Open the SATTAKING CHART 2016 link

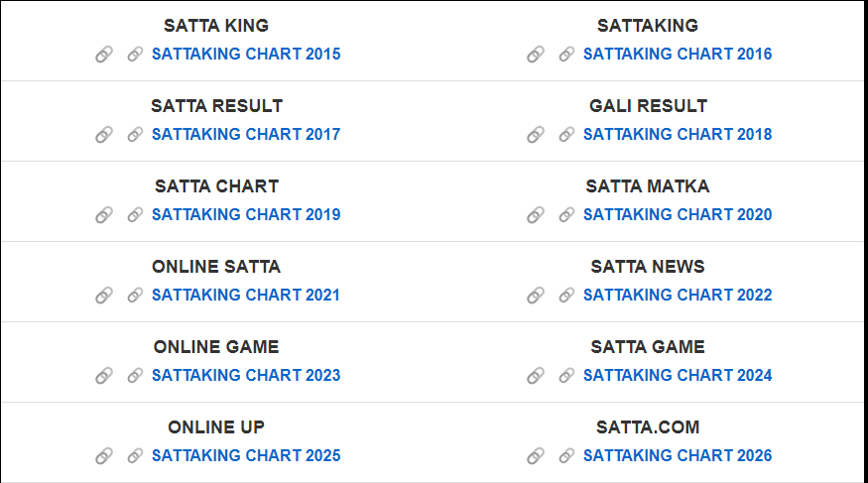tap(677, 55)
